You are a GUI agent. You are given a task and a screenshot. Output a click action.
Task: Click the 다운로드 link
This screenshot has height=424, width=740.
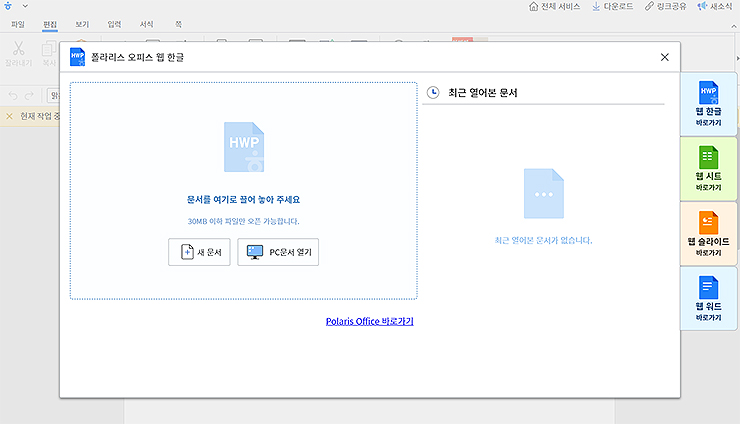tap(613, 7)
